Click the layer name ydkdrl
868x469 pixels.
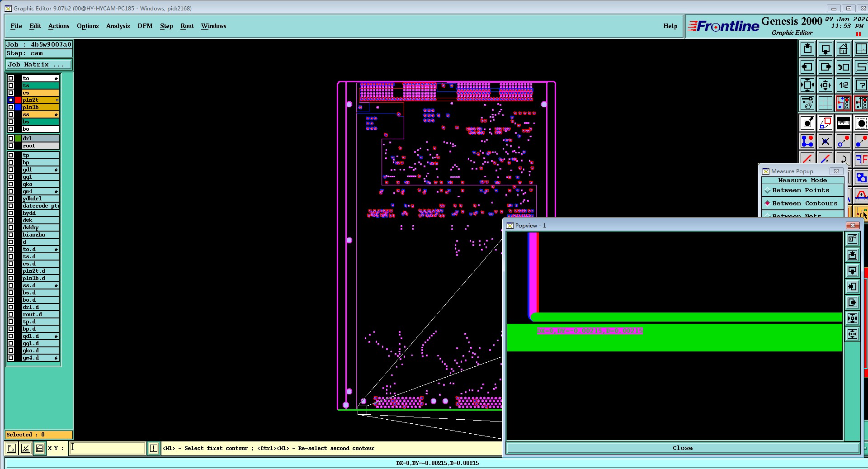coord(41,199)
